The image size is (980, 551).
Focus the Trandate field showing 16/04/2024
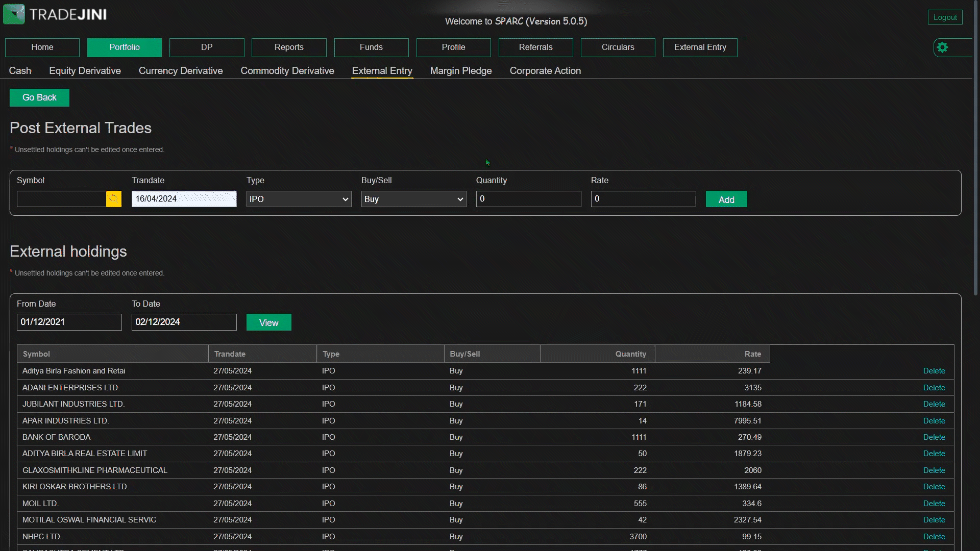pos(184,199)
